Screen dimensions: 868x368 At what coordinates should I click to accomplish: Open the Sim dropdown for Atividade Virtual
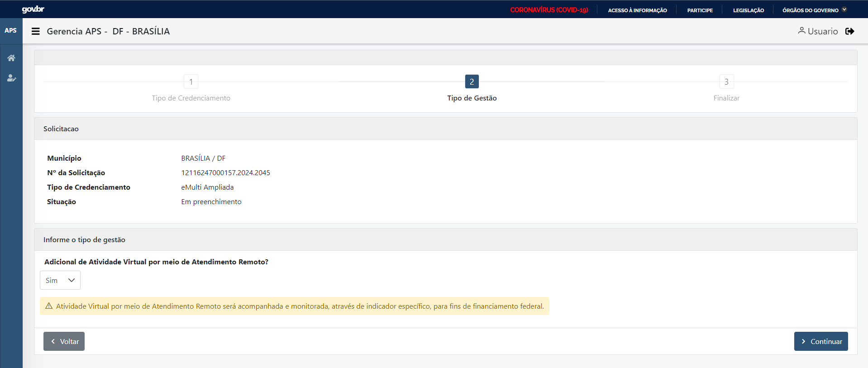60,280
